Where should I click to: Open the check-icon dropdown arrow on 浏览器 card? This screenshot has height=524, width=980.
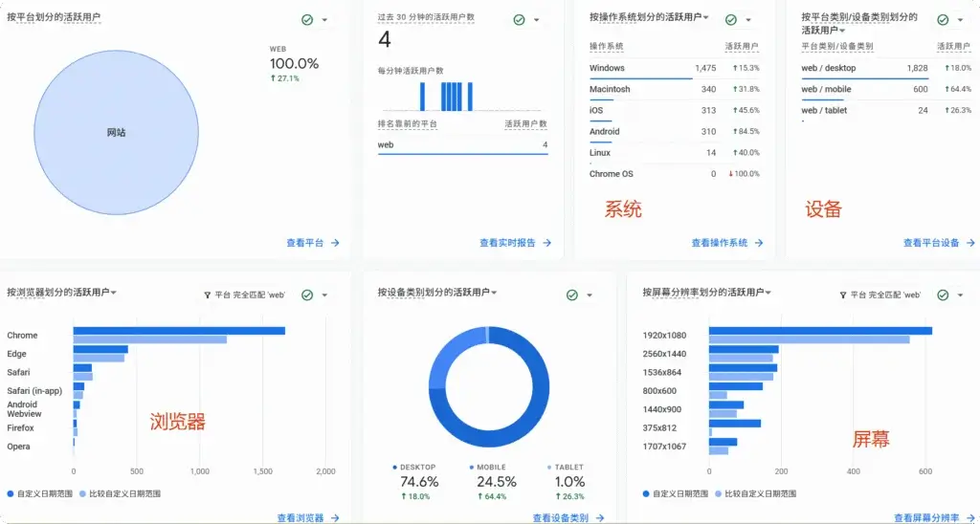(324, 295)
